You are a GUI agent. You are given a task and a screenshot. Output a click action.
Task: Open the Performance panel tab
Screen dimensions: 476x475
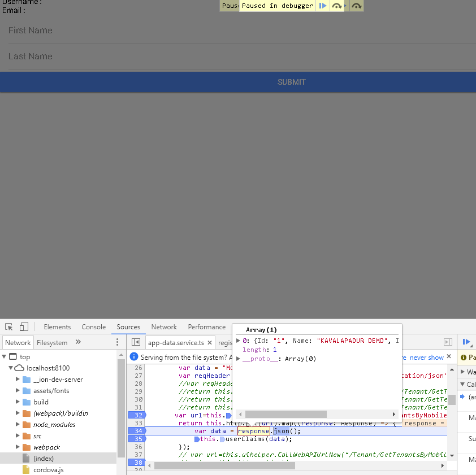pos(207,327)
